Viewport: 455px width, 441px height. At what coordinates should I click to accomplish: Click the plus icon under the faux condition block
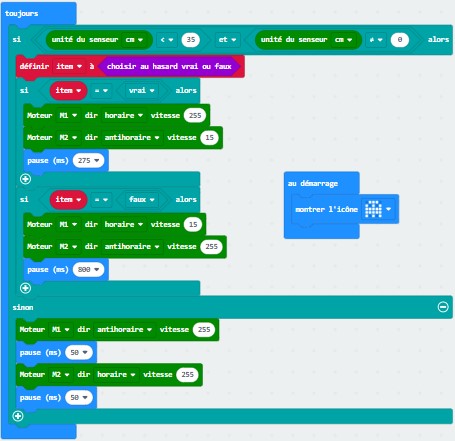click(x=25, y=288)
